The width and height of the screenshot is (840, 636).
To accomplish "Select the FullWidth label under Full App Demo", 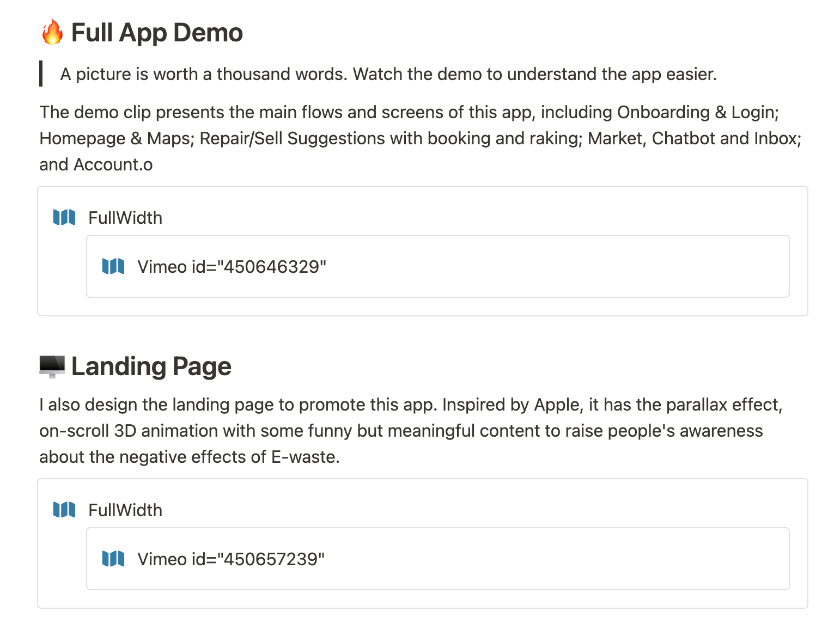I will click(x=125, y=218).
